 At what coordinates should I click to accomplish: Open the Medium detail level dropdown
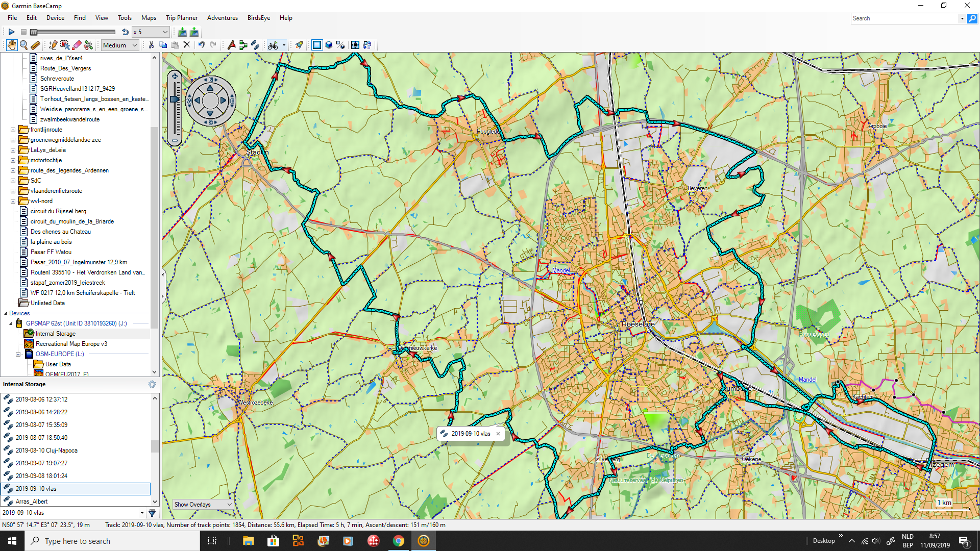point(120,45)
